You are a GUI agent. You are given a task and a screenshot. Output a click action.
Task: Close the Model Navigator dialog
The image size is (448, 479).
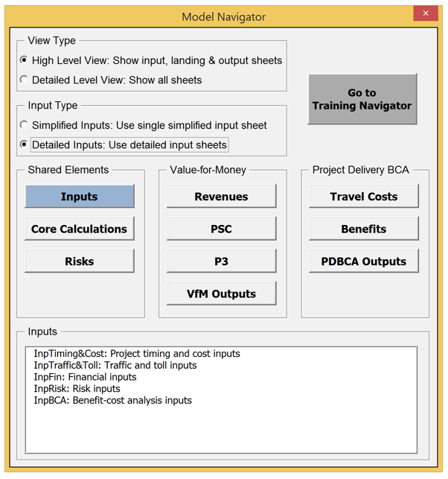[426, 13]
